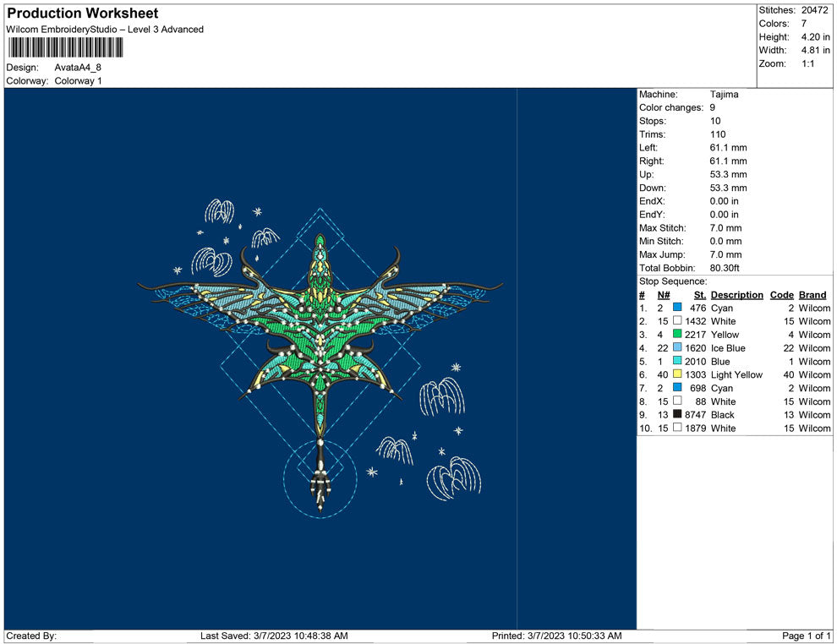Select the design name AvataA4_8

[x=78, y=68]
